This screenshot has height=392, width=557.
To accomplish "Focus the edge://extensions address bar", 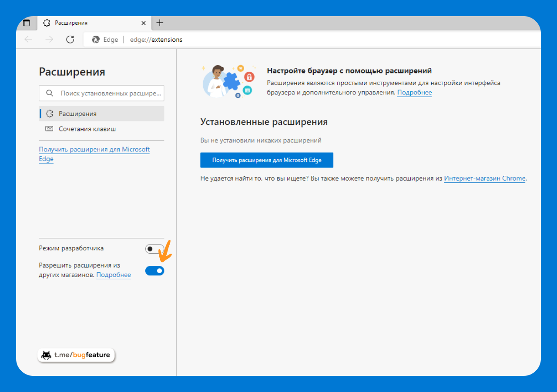I will 312,40.
